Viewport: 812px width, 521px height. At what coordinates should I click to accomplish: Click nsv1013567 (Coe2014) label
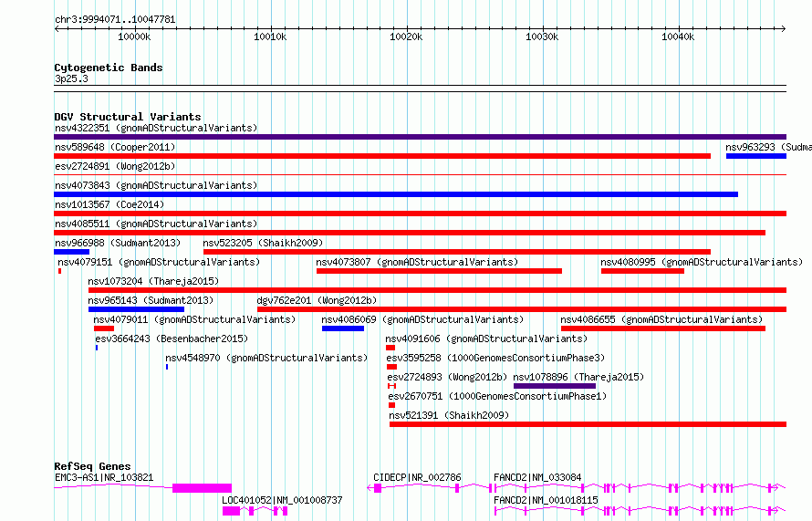point(109,204)
